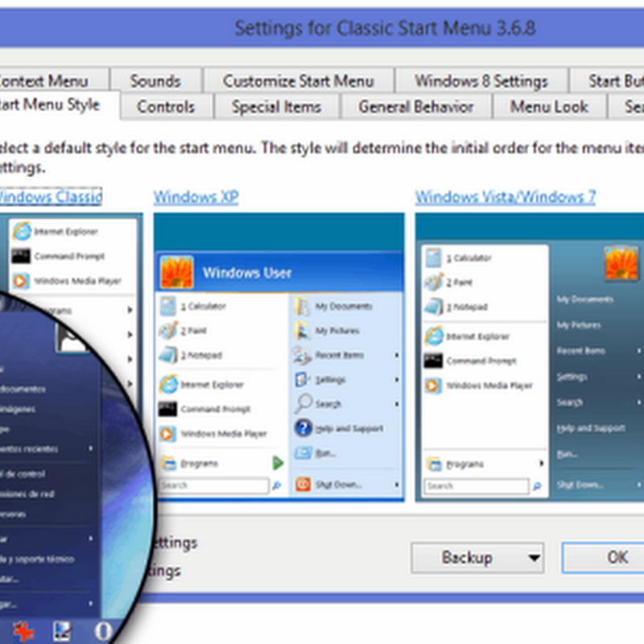Image resolution: width=644 pixels, height=644 pixels.
Task: Open the Windows 8 Settings tab
Action: tap(481, 81)
